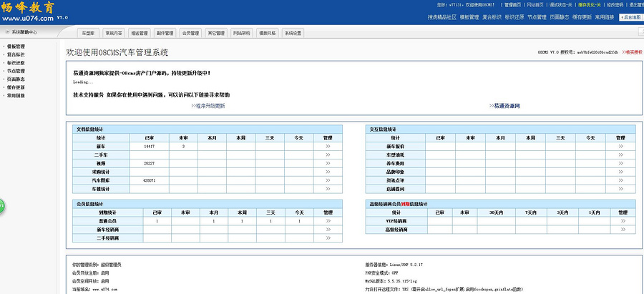644x294 pixels.
Task: Toggle 调试状态-关 in the header
Action: (560, 5)
